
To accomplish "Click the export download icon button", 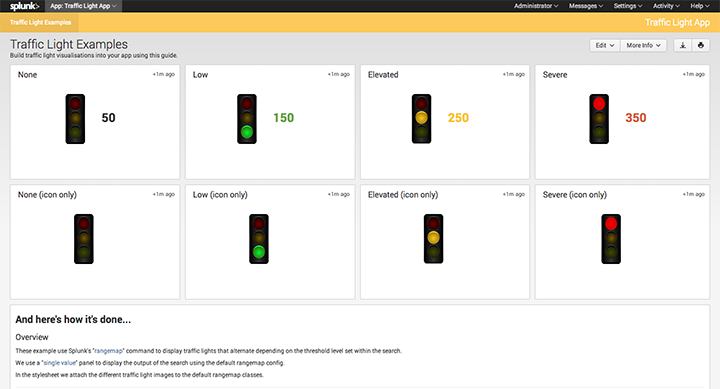I will 683,45.
